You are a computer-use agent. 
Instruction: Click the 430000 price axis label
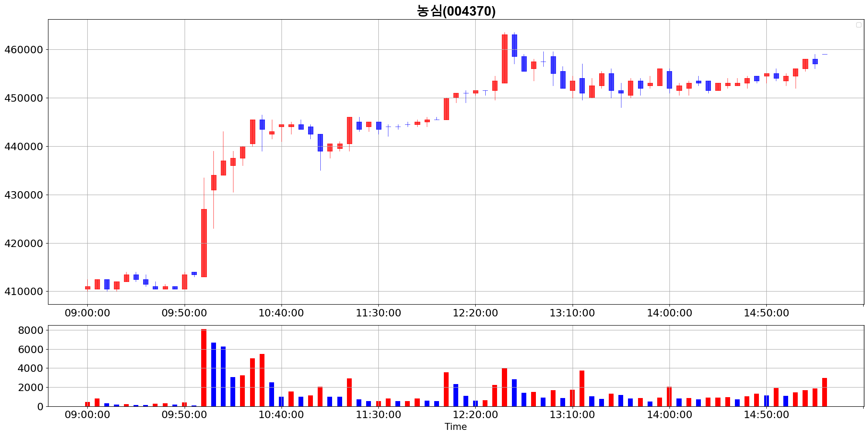click(x=24, y=195)
